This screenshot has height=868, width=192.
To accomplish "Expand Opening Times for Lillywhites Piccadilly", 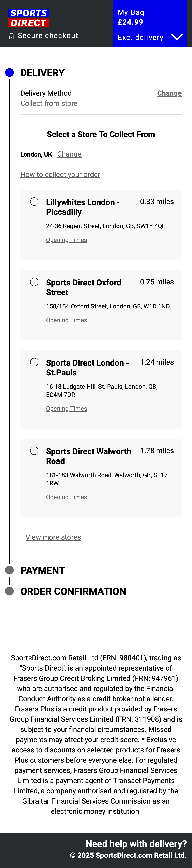I will (x=66, y=240).
